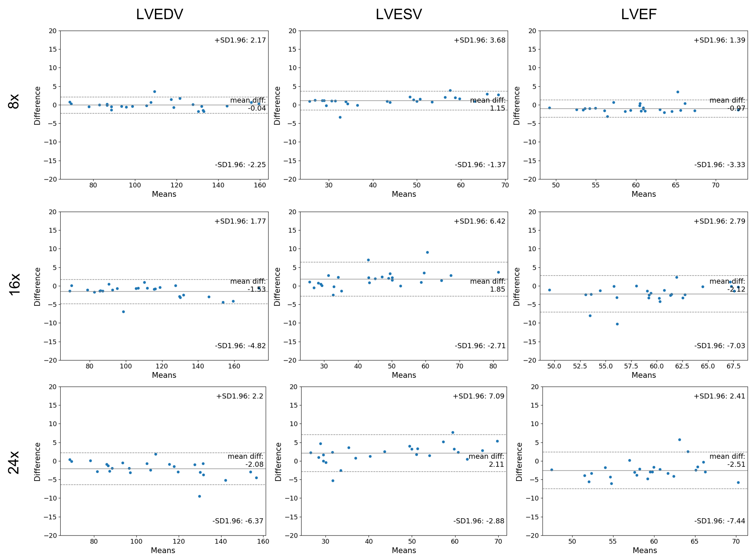Click the '+SD1.96: 2.79' annotation
Image resolution: width=753 pixels, height=560 pixels.
click(720, 221)
